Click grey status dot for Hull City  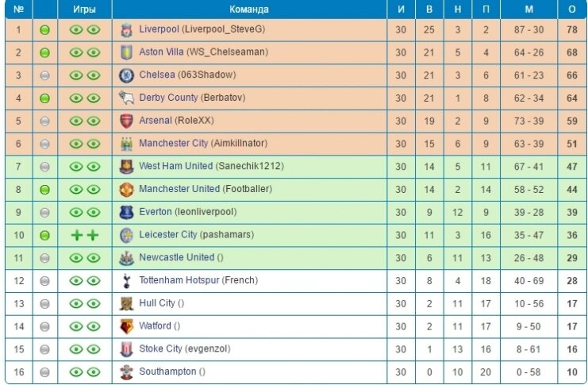pyautogui.click(x=44, y=304)
